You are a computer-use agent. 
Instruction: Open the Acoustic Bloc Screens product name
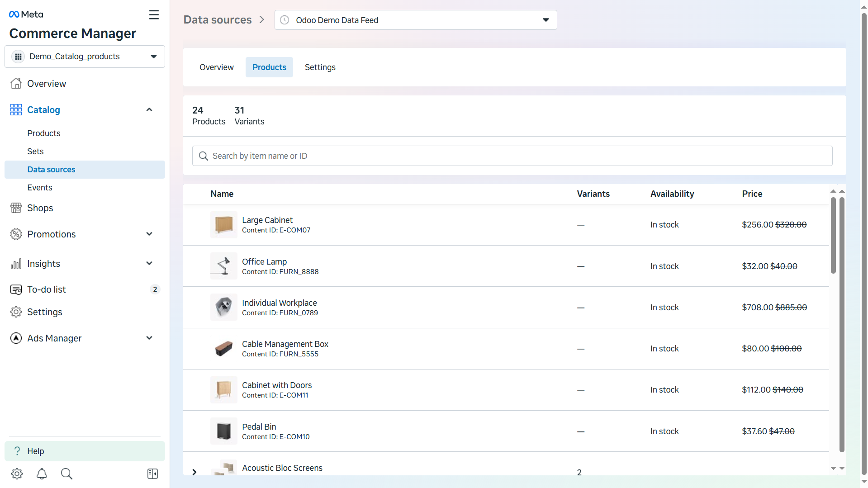tap(282, 468)
